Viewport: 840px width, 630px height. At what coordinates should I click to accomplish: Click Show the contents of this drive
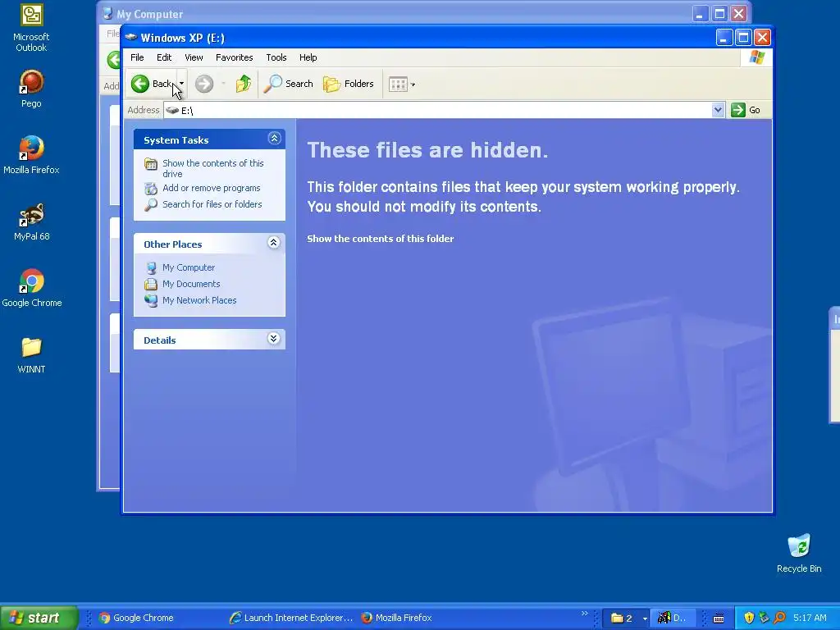[212, 168]
